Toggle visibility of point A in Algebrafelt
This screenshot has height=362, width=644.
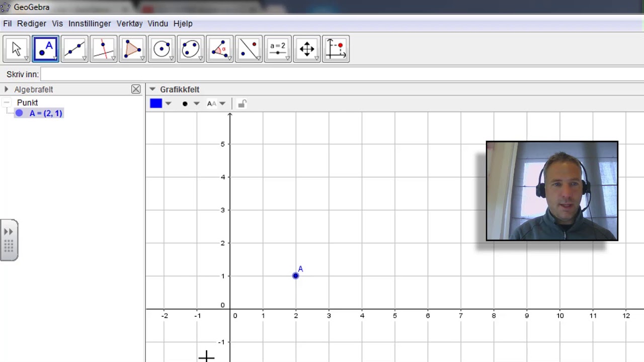(x=19, y=113)
